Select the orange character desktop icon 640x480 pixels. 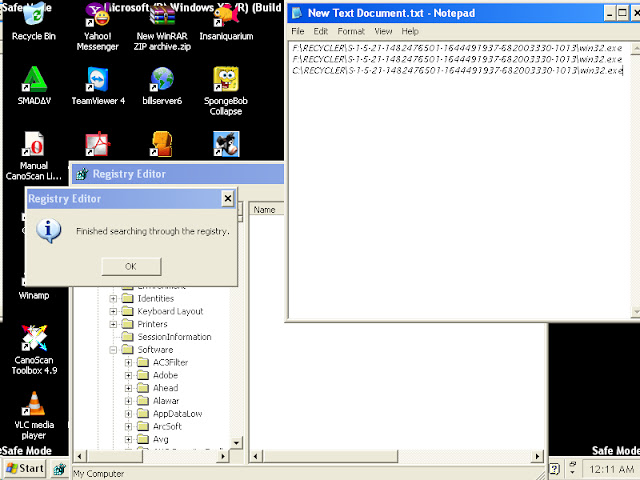click(162, 144)
